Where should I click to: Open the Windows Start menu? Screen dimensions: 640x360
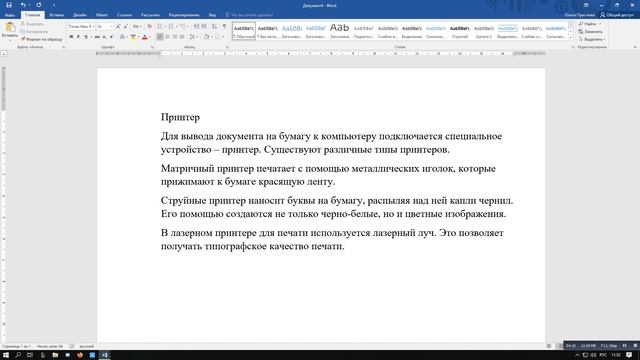[6, 355]
